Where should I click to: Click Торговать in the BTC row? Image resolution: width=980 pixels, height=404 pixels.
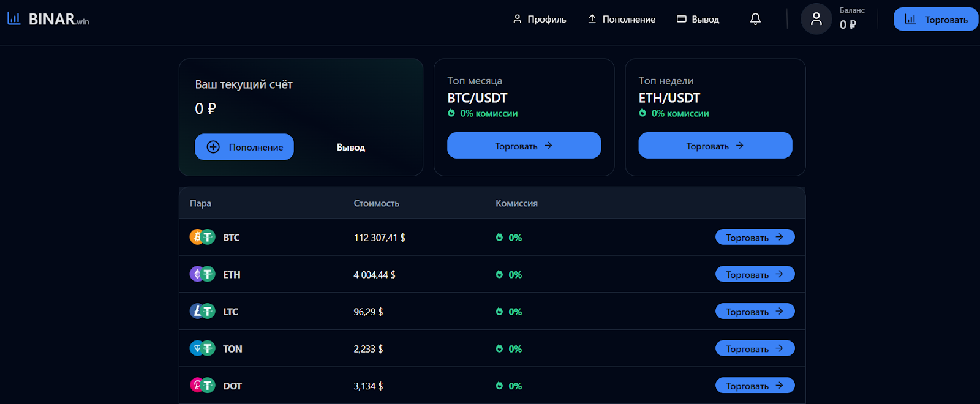click(x=755, y=237)
